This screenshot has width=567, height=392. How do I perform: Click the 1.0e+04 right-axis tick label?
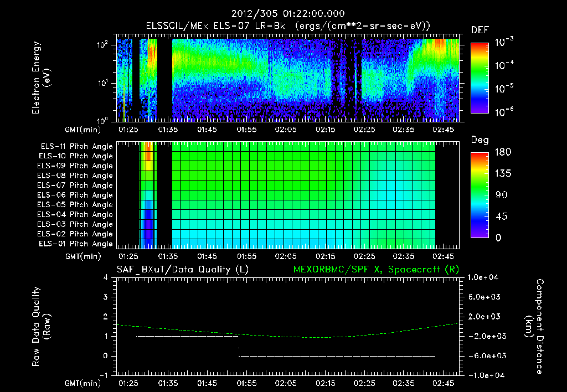[483, 278]
